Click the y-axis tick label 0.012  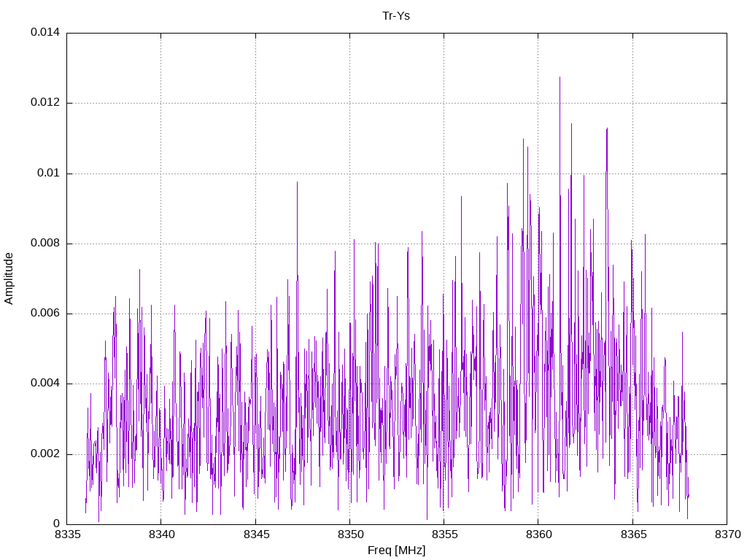coord(45,102)
